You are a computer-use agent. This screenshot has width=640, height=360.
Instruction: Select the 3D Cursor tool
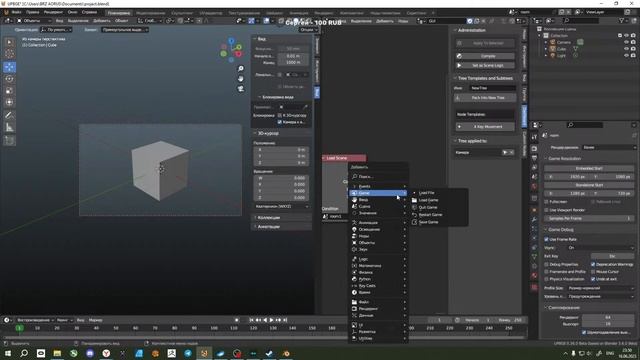pos(9,54)
